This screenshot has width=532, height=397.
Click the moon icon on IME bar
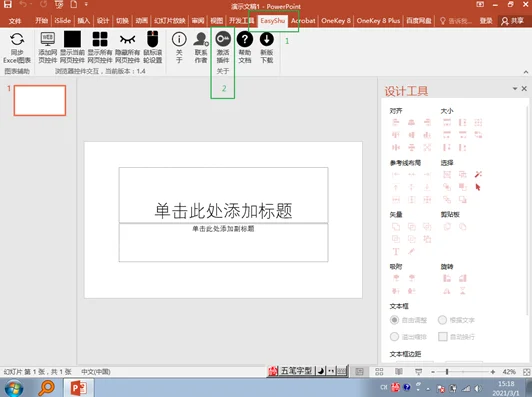[321, 371]
